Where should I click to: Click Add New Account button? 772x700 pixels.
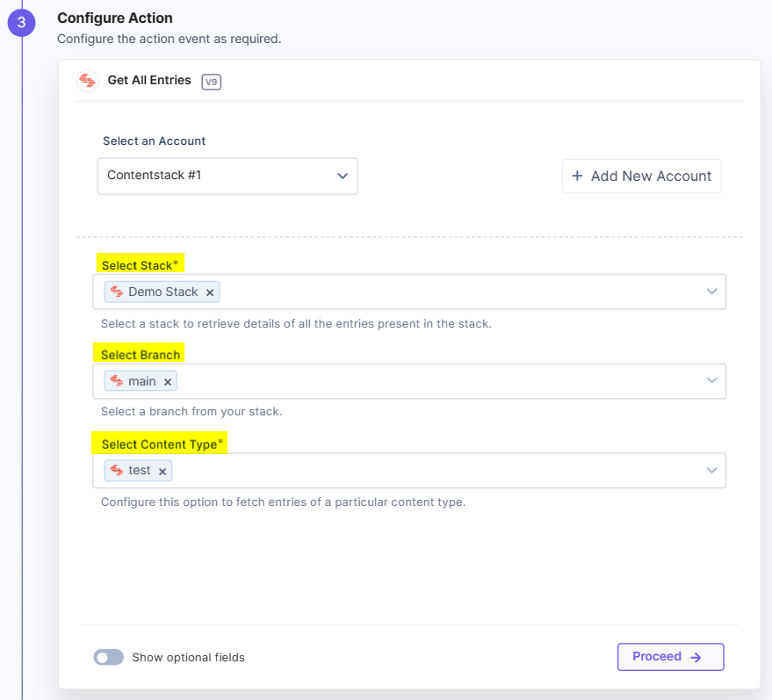click(641, 176)
